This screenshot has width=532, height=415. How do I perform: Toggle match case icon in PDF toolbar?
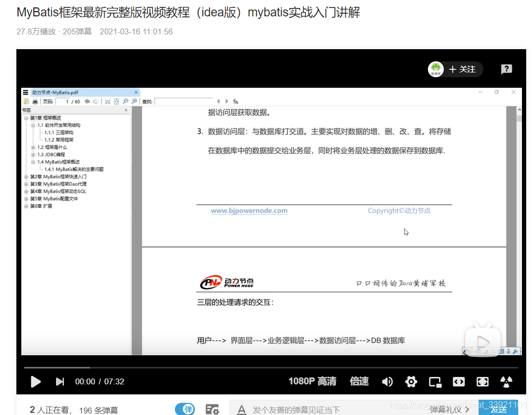tap(236, 102)
